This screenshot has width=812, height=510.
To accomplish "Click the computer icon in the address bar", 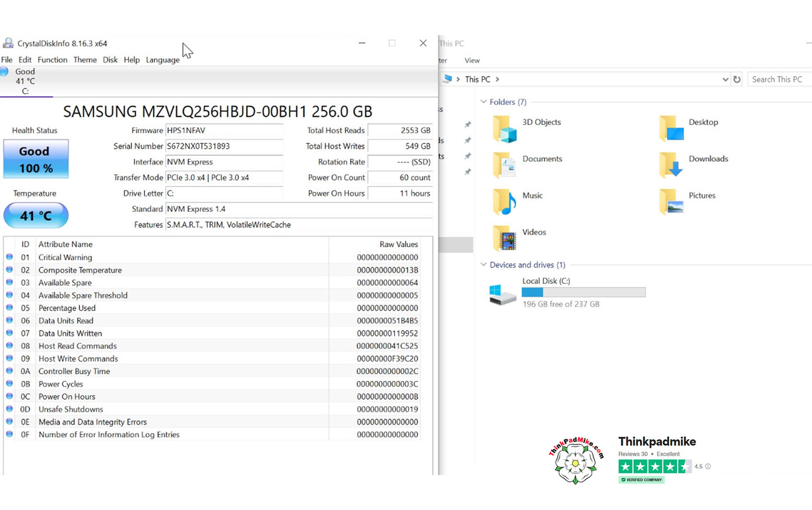I will click(447, 79).
